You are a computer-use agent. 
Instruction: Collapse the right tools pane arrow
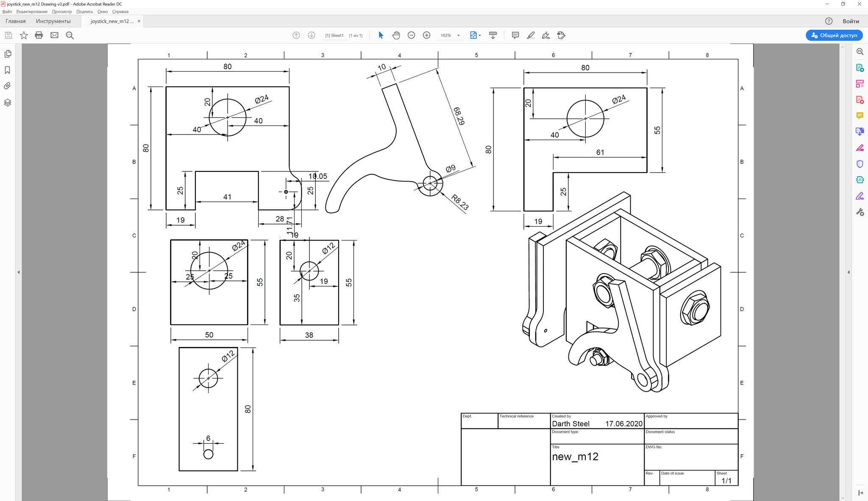click(x=849, y=272)
